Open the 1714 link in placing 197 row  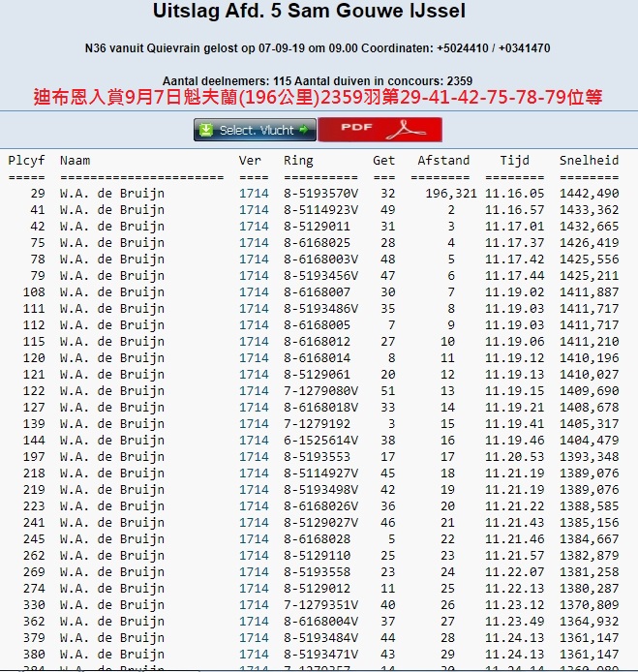coord(254,457)
